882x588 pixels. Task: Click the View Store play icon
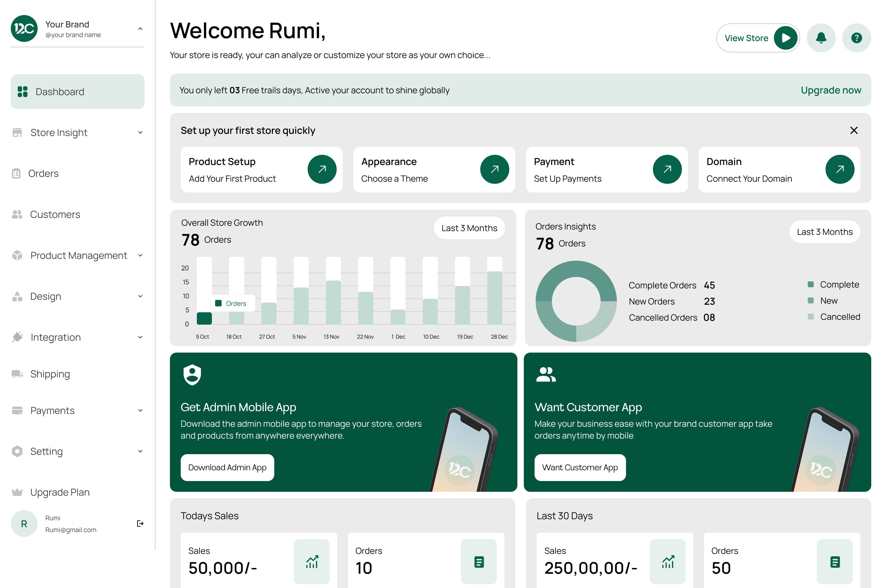(x=785, y=38)
